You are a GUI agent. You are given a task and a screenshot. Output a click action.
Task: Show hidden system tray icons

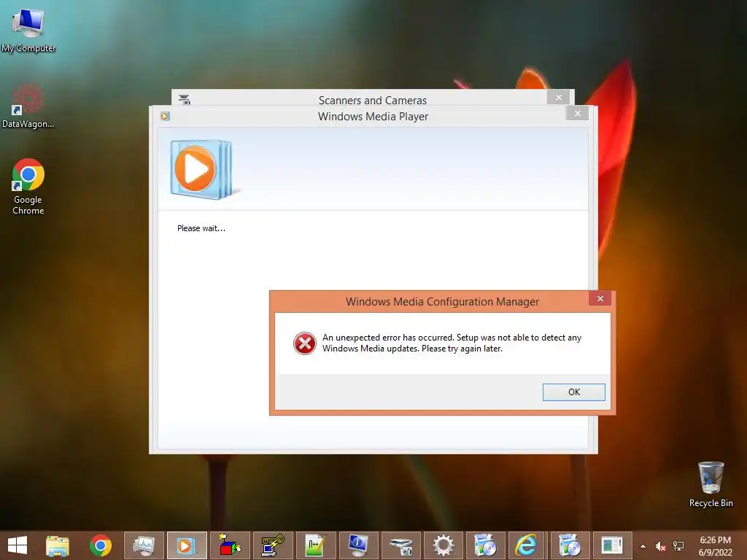coord(643,546)
